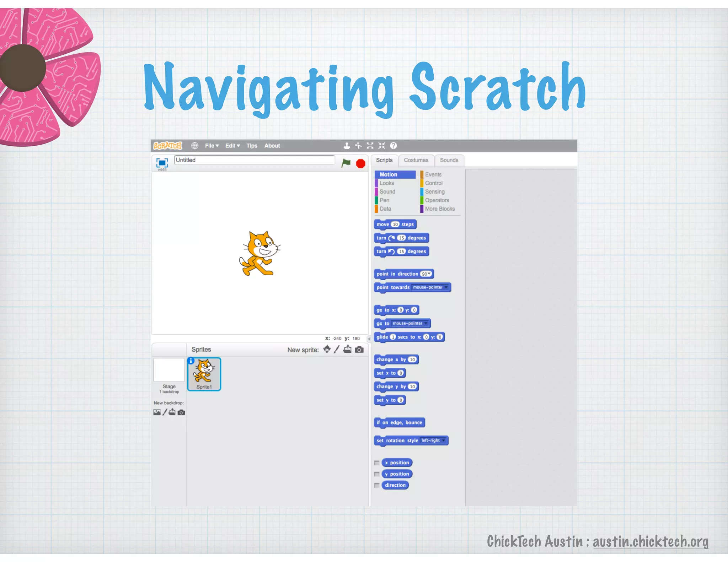
Task: Start the project with green flag
Action: click(x=346, y=163)
